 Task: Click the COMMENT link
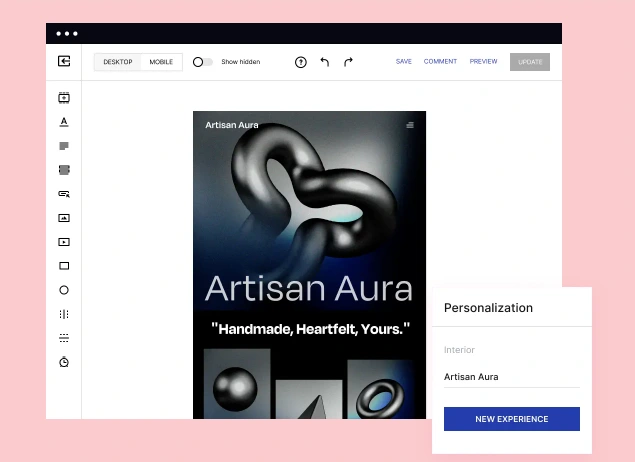click(440, 62)
